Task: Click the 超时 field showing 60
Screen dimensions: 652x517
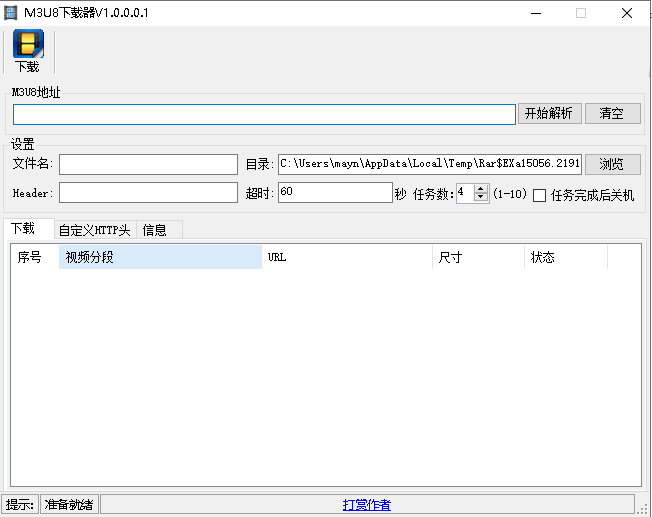Action: tap(335, 193)
